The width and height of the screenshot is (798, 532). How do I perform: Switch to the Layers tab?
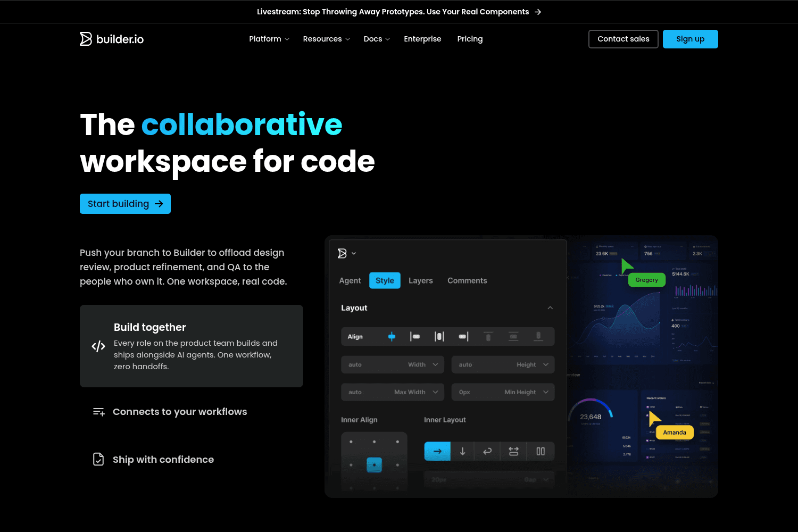click(x=421, y=280)
